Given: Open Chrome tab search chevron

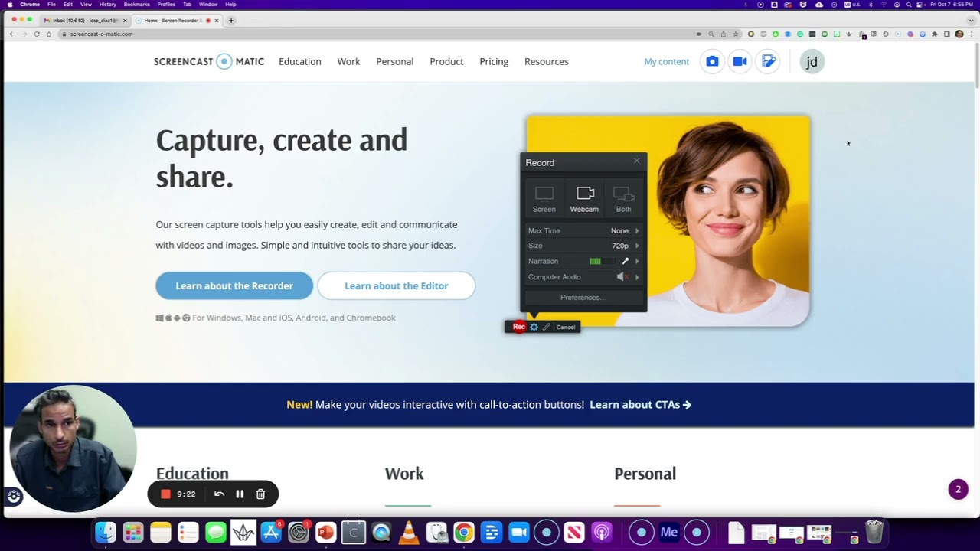Looking at the screenshot, I should pyautogui.click(x=971, y=21).
